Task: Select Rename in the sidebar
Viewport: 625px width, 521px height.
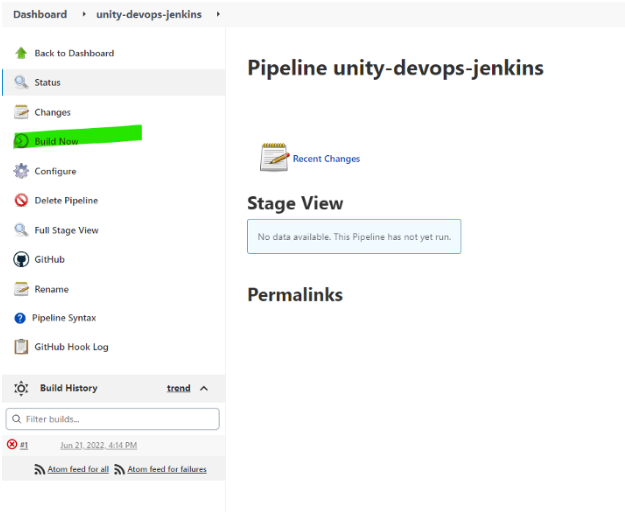Action: point(51,289)
